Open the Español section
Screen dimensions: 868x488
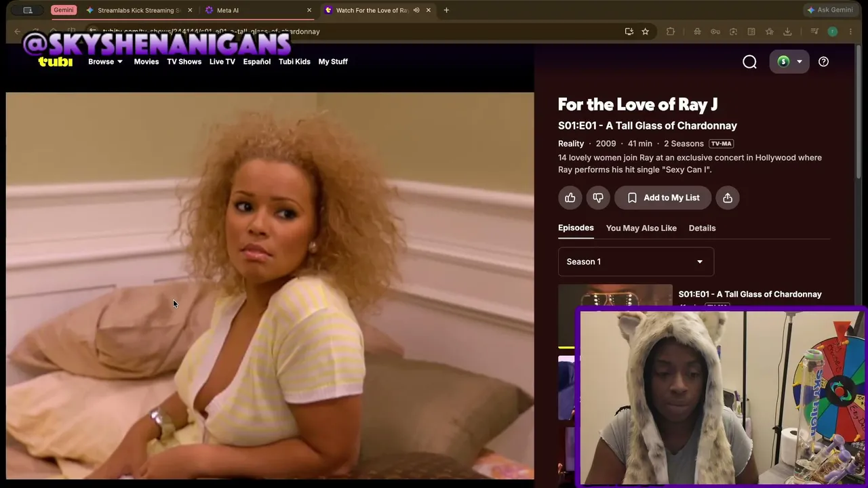(257, 62)
